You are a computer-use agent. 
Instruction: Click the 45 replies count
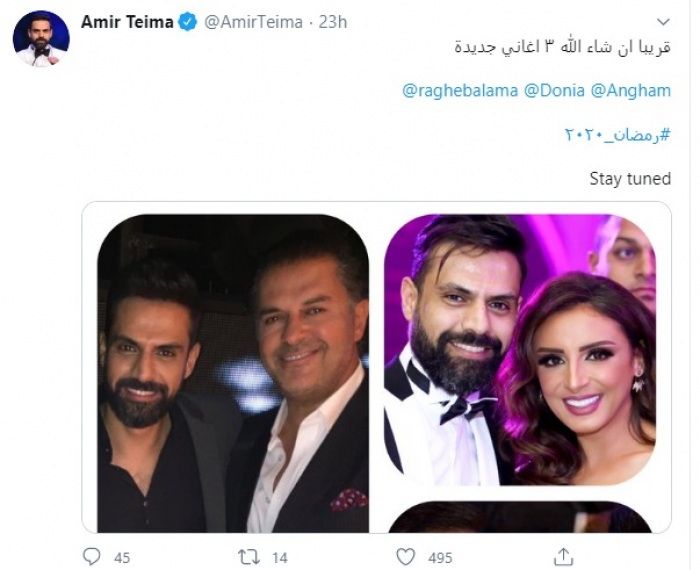tap(122, 557)
